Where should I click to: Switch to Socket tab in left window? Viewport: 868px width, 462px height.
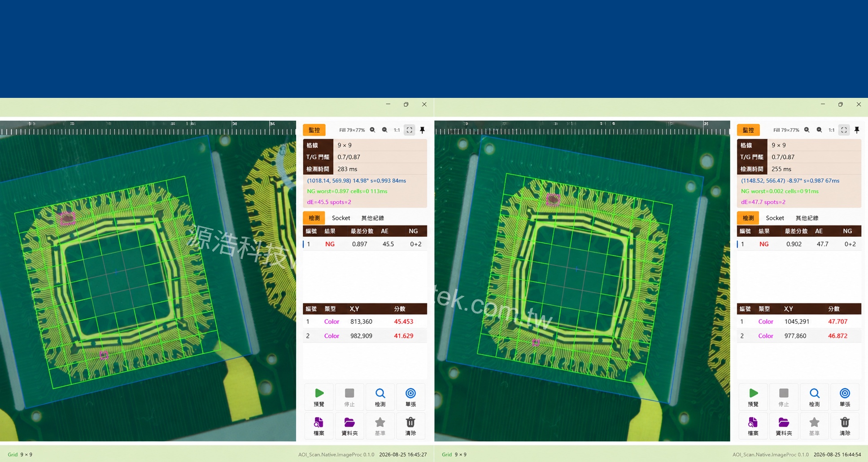[341, 218]
